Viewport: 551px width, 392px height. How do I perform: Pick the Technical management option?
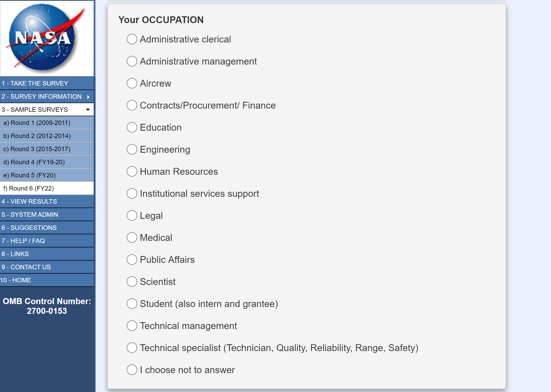(132, 326)
